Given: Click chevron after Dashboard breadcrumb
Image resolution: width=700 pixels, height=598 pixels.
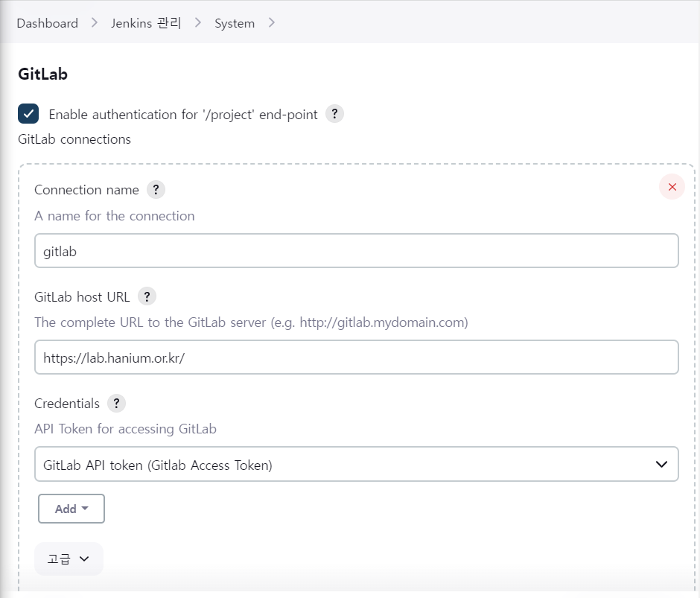Looking at the screenshot, I should pyautogui.click(x=94, y=22).
